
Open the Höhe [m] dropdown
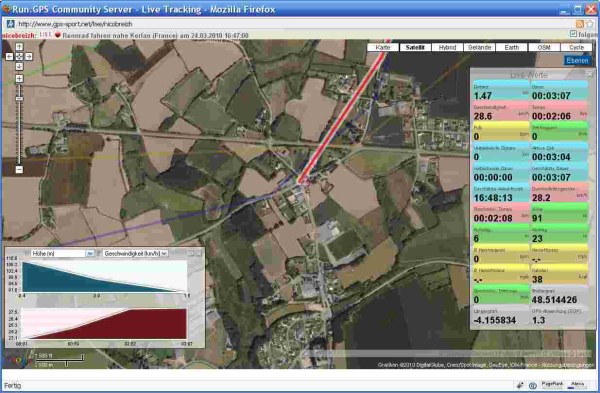[x=63, y=253]
